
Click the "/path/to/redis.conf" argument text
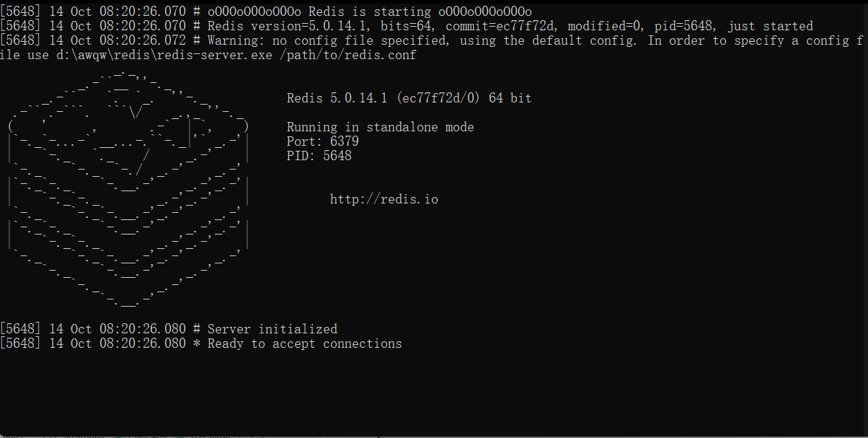click(348, 56)
